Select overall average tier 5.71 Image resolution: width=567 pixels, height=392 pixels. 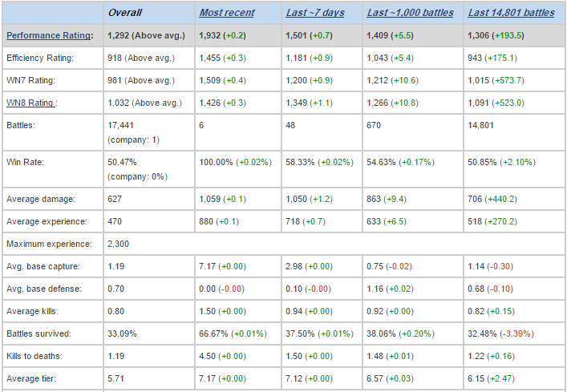(115, 378)
